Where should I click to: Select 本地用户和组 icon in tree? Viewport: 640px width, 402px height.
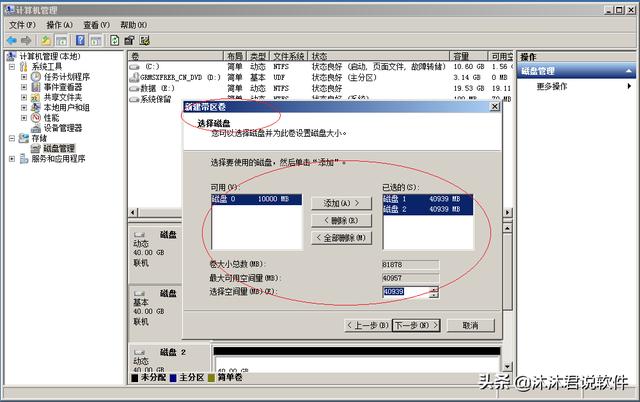pyautogui.click(x=36, y=107)
